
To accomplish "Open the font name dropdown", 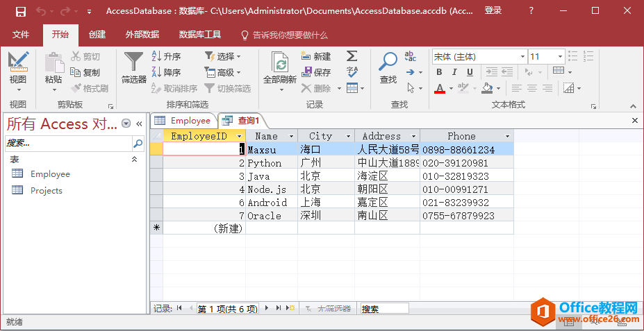I will click(522, 56).
